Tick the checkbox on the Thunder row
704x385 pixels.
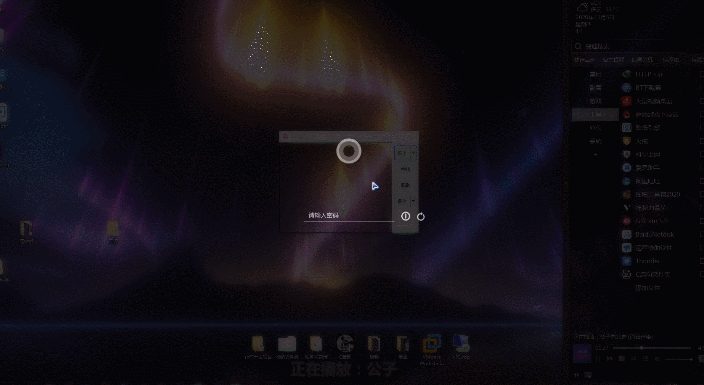pyautogui.click(x=702, y=261)
